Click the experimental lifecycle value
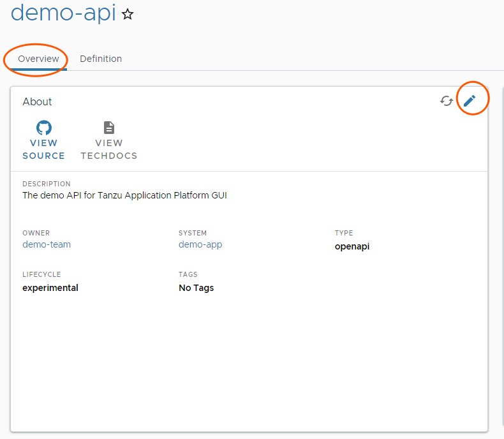 tap(50, 288)
